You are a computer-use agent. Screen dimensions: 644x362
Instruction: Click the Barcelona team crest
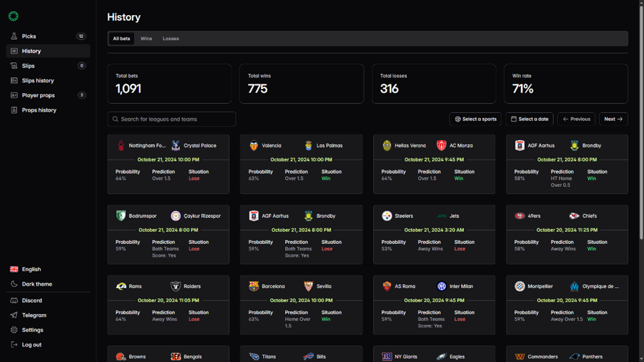point(254,286)
